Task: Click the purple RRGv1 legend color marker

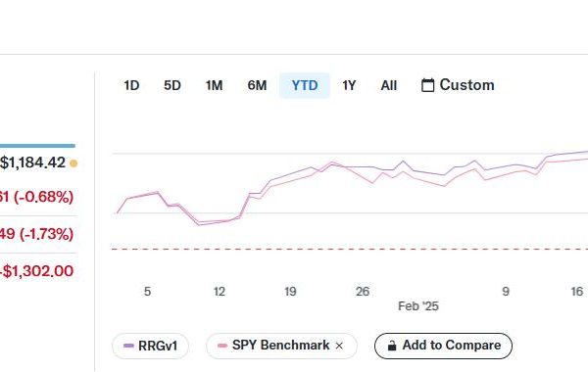Action: pos(128,346)
